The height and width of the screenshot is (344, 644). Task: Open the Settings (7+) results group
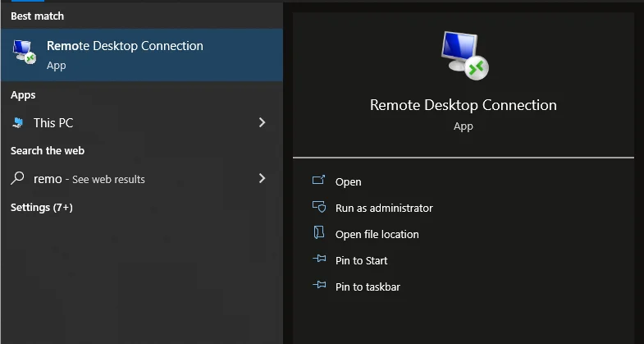point(42,208)
